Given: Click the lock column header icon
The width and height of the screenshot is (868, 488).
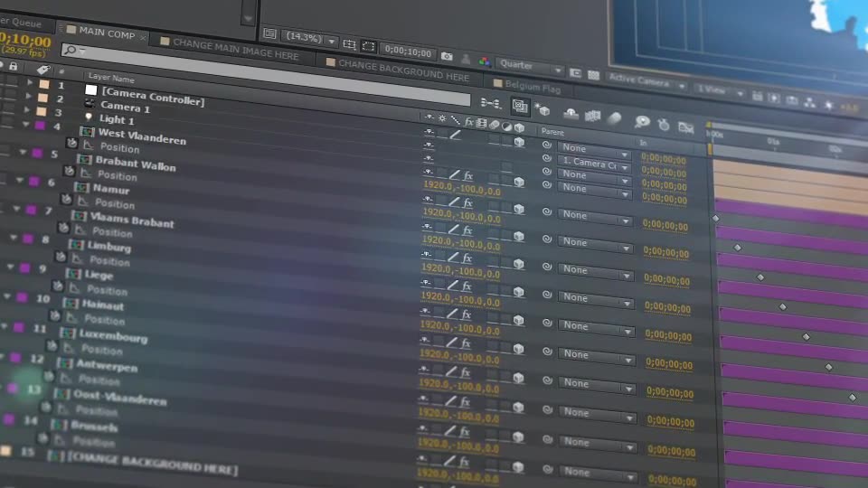Looking at the screenshot, I should pos(14,66).
